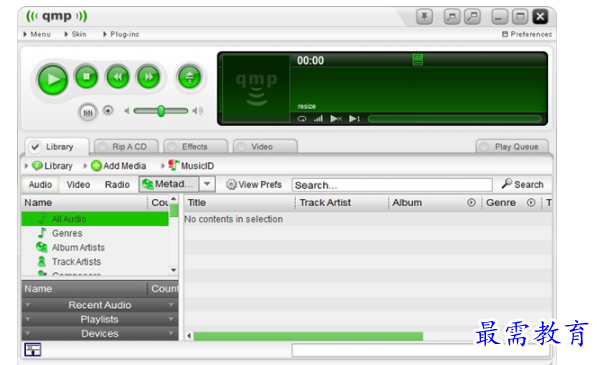Open View Prefs gear button
The image size is (597, 365).
(254, 185)
